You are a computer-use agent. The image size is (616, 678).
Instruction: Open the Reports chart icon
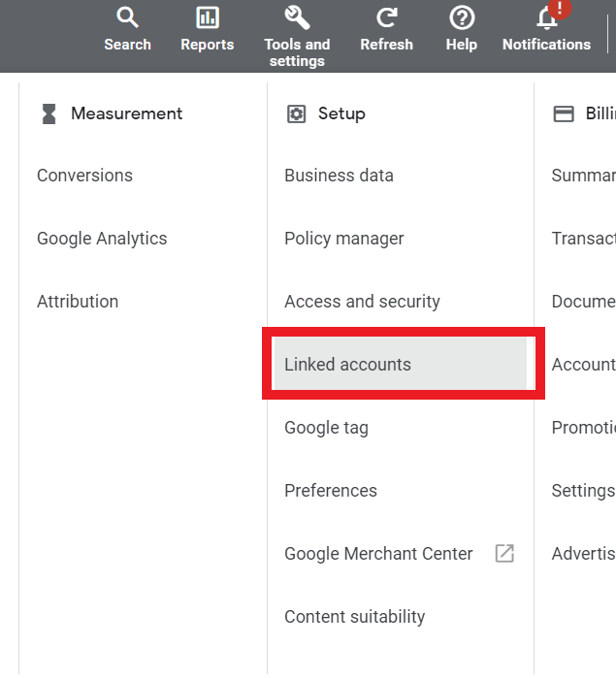click(x=208, y=18)
